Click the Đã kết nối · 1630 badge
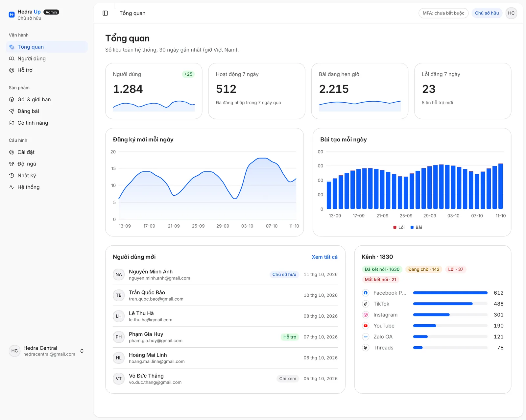The width and height of the screenshot is (526, 420). [x=382, y=269]
